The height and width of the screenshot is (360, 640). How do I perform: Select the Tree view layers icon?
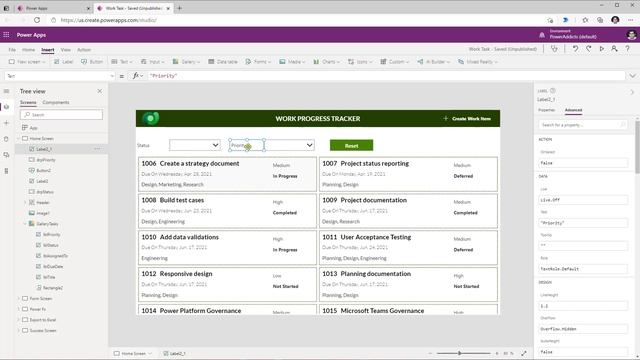click(x=6, y=107)
